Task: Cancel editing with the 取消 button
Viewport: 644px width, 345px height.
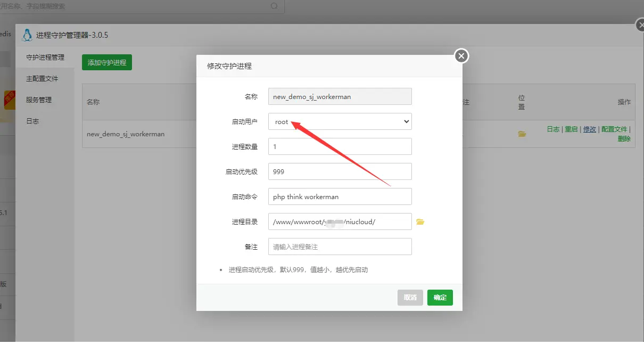Action: point(410,298)
